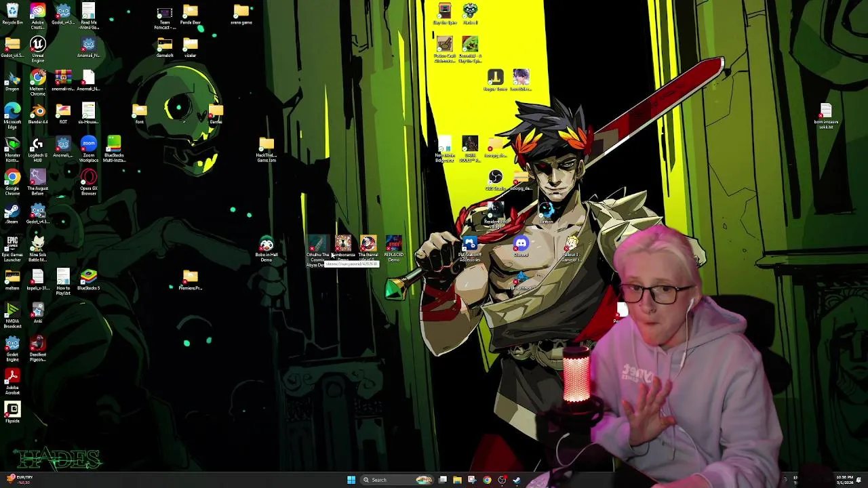
Task: Select The August Before desktop icon
Action: point(38,182)
